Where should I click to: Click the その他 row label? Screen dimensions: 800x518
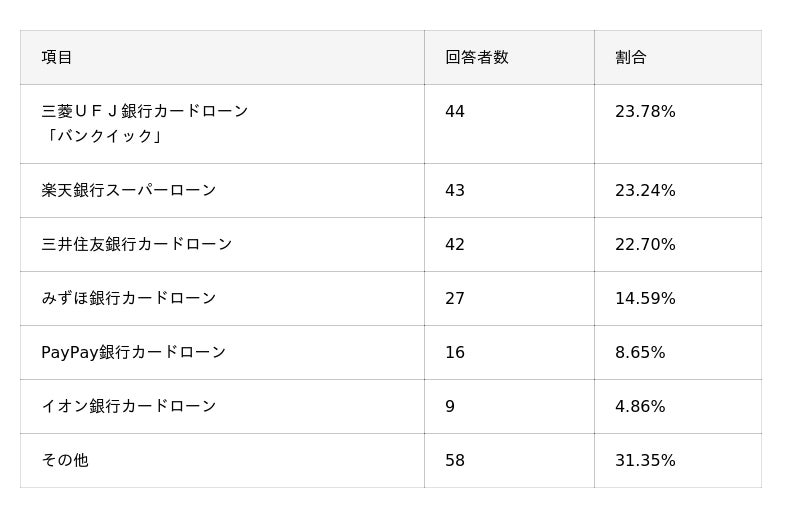[65, 460]
